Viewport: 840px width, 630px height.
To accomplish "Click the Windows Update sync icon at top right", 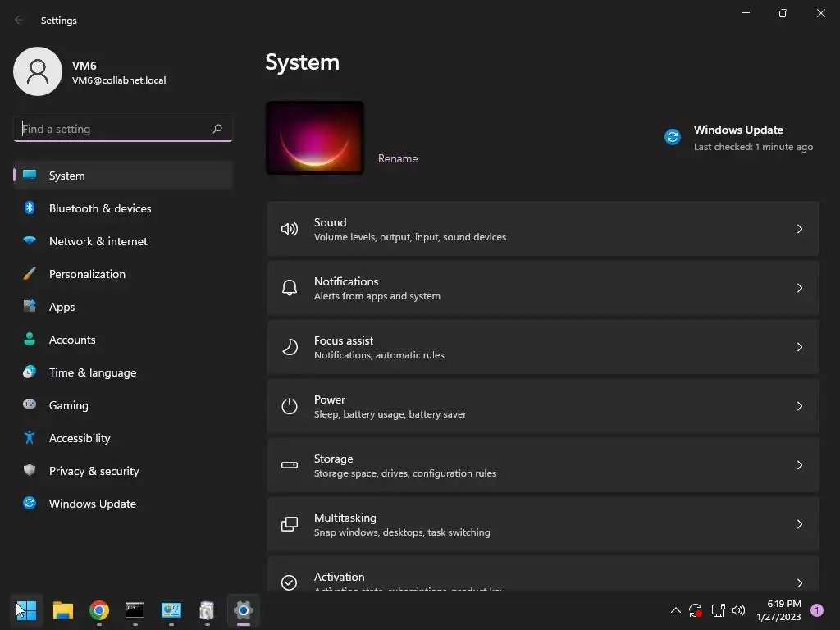I will point(673,137).
